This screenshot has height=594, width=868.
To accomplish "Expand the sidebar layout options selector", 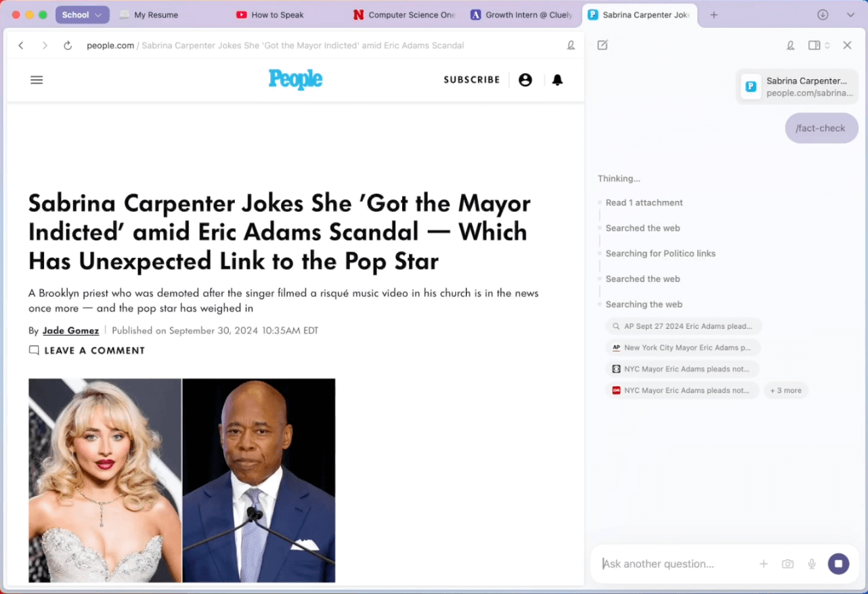I will pyautogui.click(x=819, y=45).
